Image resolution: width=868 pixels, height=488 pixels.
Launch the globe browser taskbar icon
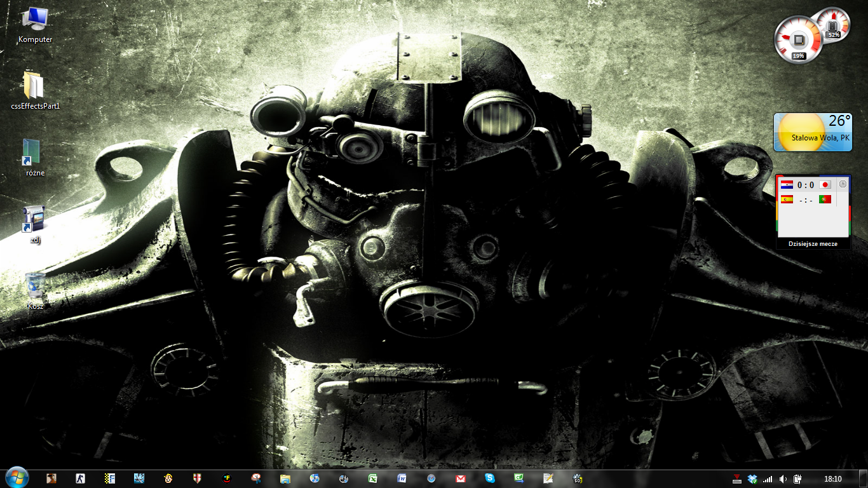431,478
